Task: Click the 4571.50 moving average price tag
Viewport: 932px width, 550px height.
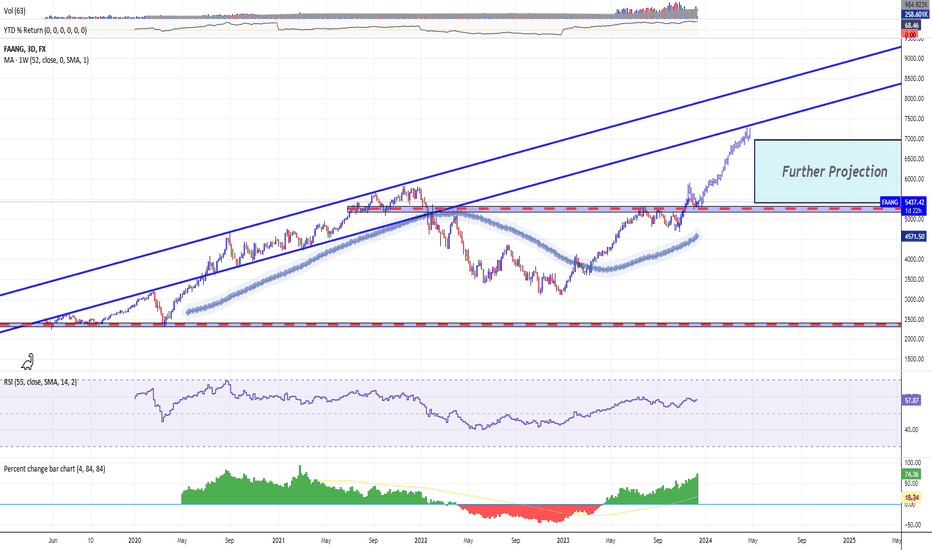Action: click(x=911, y=236)
